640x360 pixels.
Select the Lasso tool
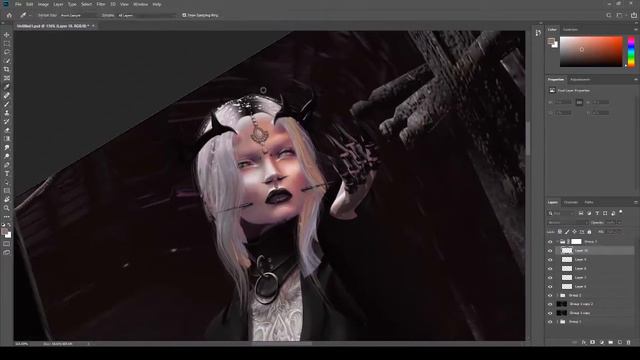pos(7,52)
